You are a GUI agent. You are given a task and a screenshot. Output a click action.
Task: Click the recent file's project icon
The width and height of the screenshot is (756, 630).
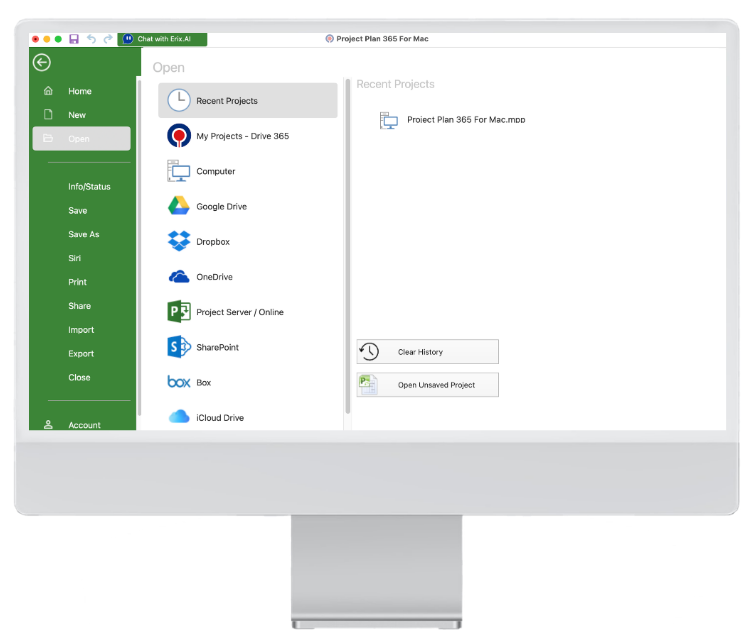389,120
